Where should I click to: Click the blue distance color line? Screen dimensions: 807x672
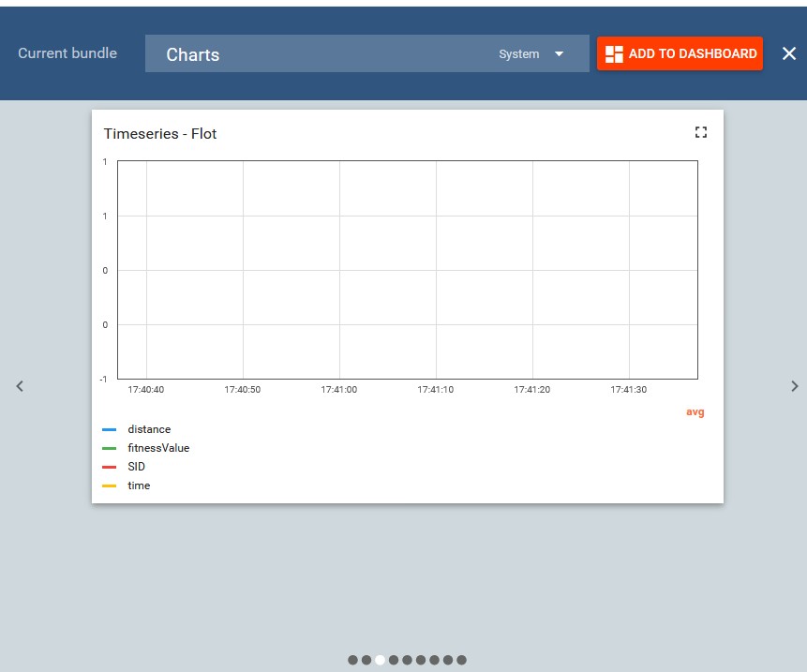click(109, 429)
